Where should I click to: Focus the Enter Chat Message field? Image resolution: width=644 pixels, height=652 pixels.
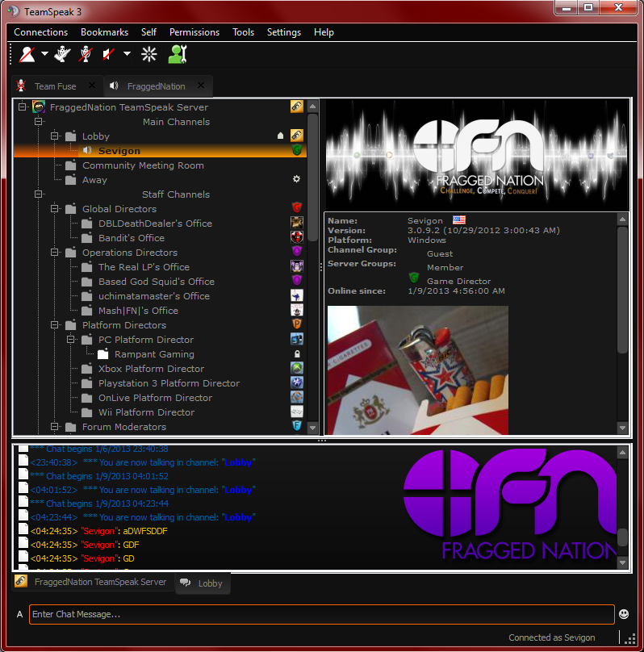tap(321, 614)
